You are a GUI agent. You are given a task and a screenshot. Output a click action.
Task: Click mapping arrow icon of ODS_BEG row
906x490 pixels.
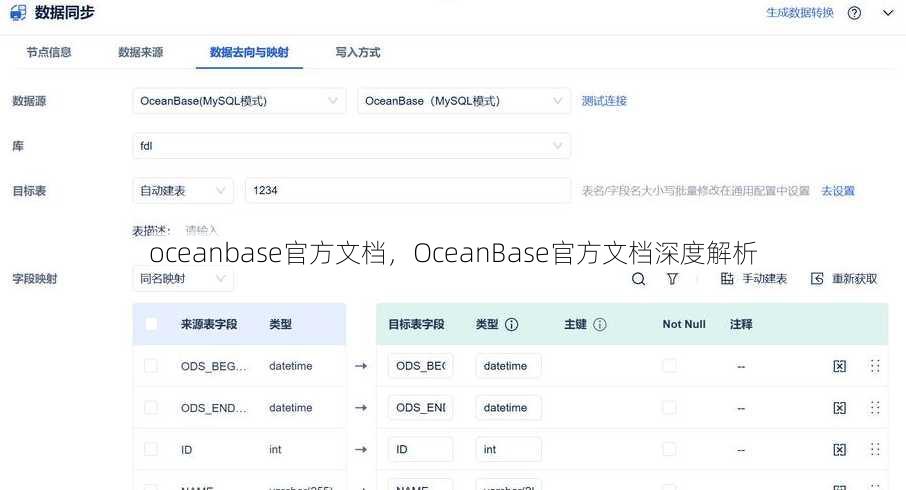point(361,366)
